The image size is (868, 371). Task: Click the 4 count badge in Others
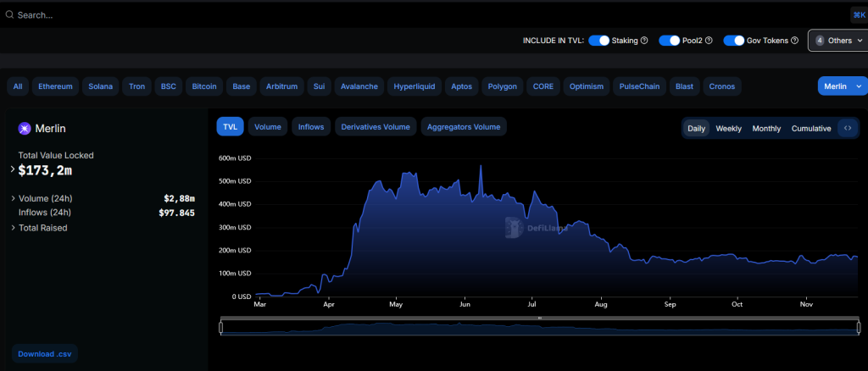820,41
